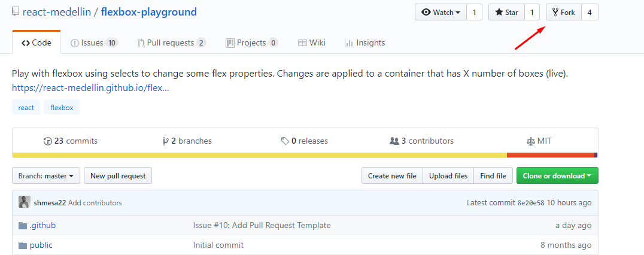Viewport: 644px width, 255px height.
Task: Open the Wiki tab
Action: click(312, 42)
